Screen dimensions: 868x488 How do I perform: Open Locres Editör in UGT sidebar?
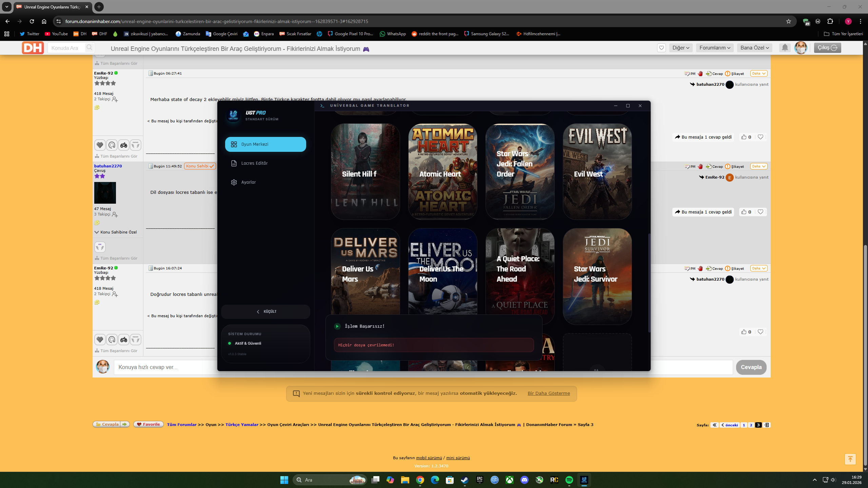[254, 163]
